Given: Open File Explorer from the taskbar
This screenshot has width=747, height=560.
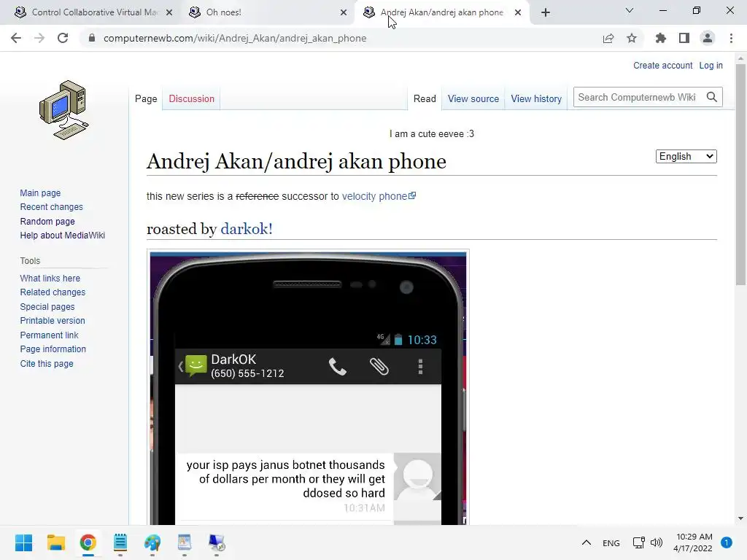Looking at the screenshot, I should click(55, 542).
